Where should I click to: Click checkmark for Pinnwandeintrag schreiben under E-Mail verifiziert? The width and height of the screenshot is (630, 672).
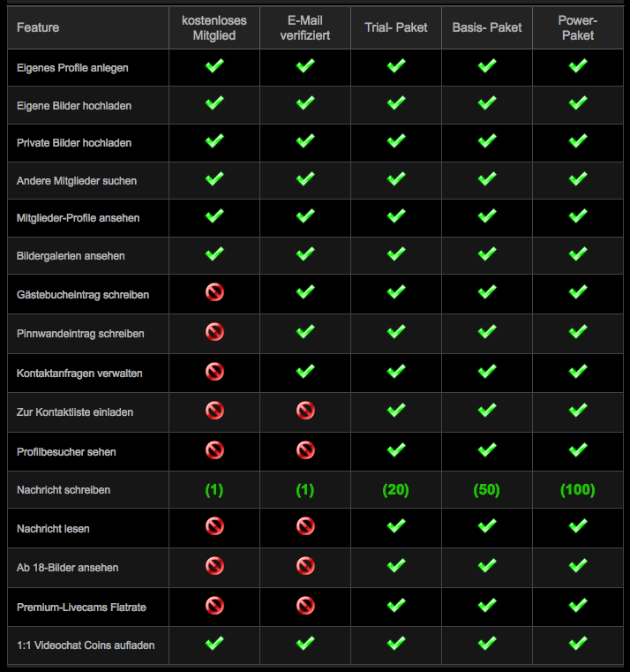(305, 331)
